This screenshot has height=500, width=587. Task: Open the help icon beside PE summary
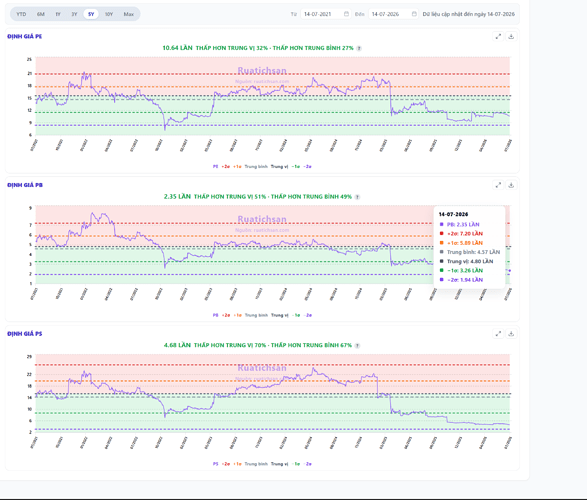(359, 48)
